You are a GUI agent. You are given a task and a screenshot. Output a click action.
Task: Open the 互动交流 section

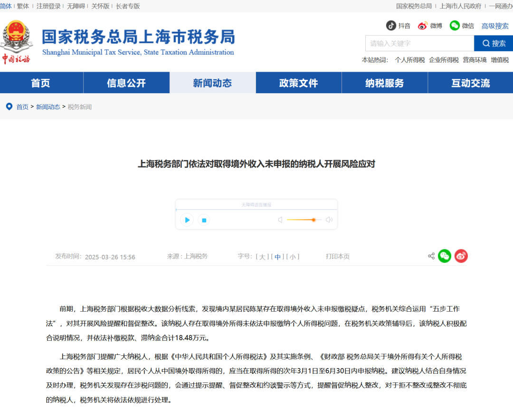(470, 83)
